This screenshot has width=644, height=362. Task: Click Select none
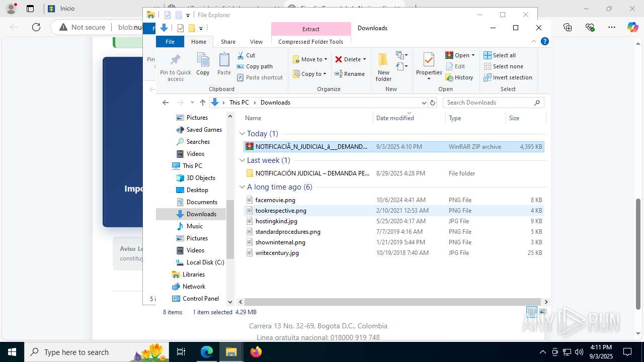503,66
